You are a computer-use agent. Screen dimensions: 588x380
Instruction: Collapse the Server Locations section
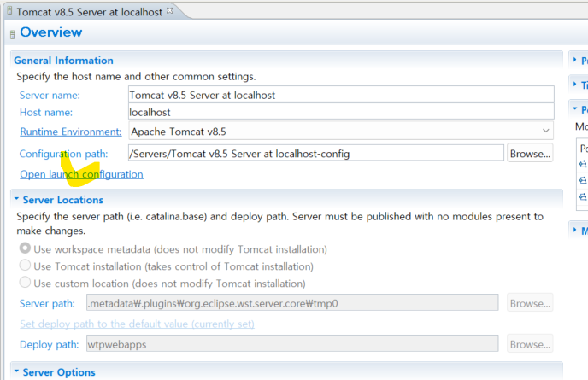click(x=16, y=199)
